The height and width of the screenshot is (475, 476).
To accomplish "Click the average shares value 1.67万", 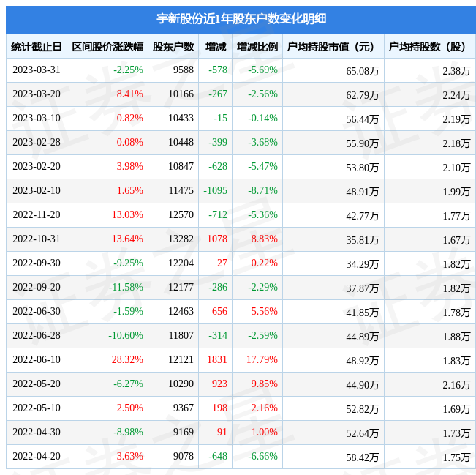I will click(456, 240).
